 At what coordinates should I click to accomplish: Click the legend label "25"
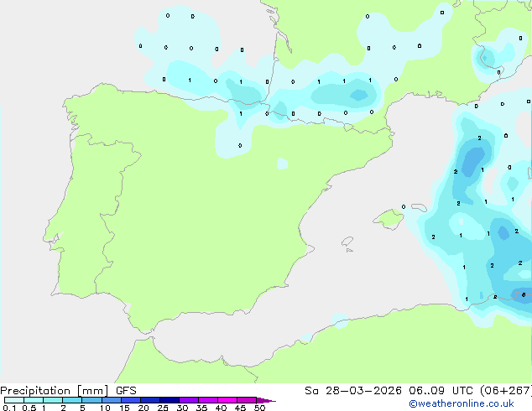[163, 408]
